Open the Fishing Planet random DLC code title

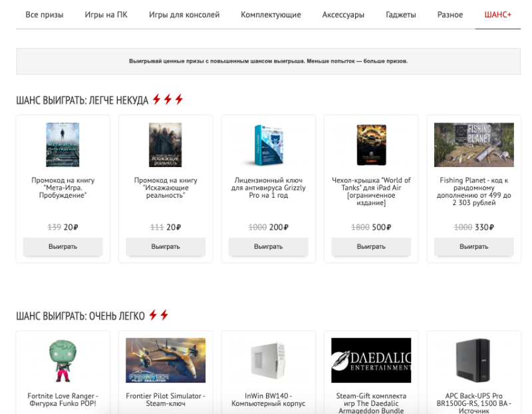(x=474, y=191)
